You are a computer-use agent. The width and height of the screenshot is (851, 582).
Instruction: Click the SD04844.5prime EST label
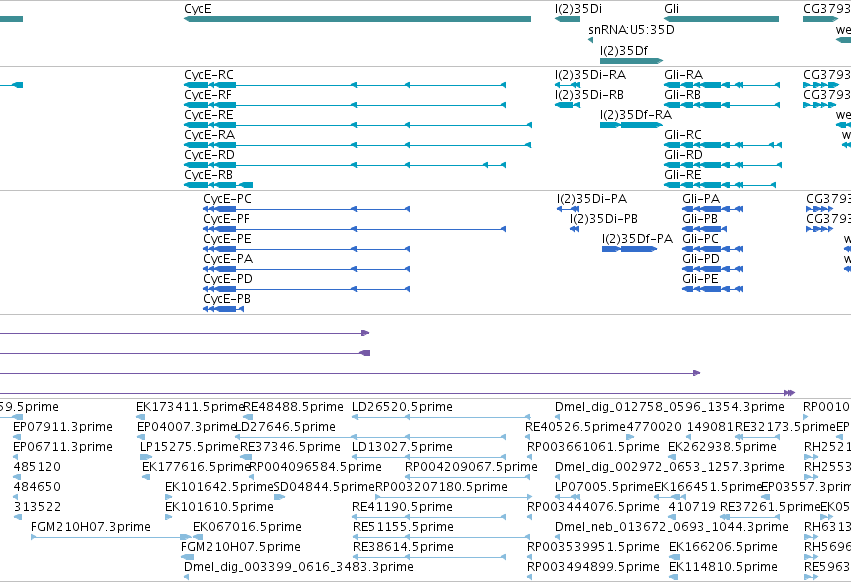click(325, 488)
